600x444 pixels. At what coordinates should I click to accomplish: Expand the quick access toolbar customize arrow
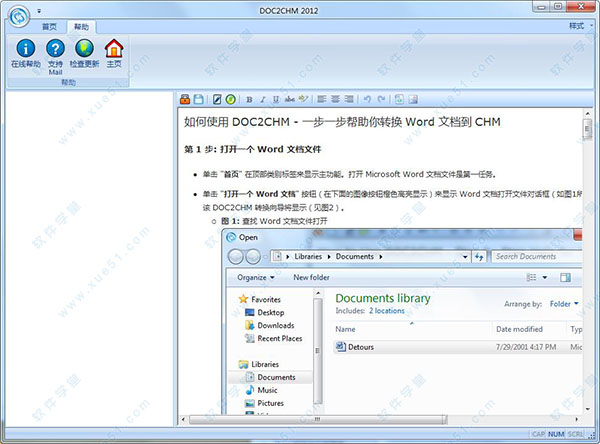tap(39, 9)
